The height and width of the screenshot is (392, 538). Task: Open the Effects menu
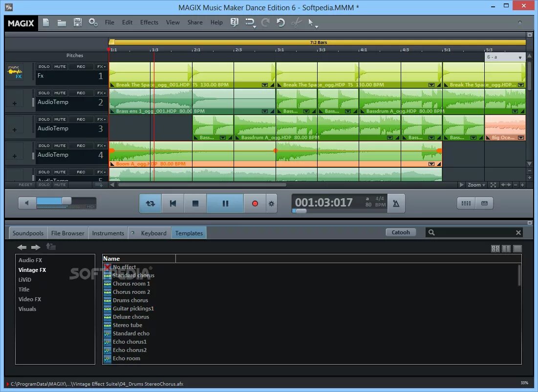pos(149,22)
